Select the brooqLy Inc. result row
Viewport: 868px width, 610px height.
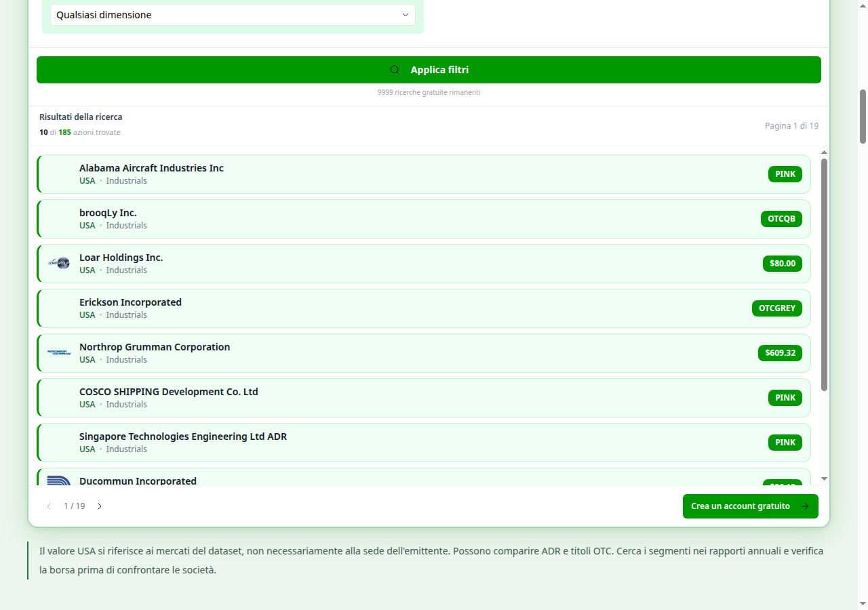(424, 219)
